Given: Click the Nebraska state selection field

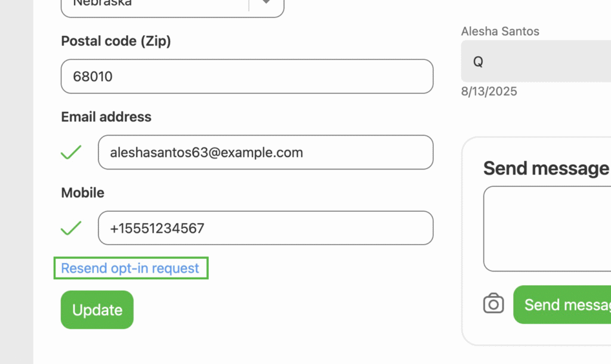Looking at the screenshot, I should [155, 5].
